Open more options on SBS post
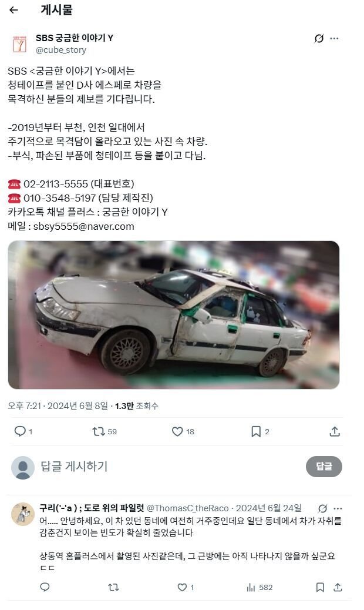Viewport: 364px width, 610px height. 334,39
